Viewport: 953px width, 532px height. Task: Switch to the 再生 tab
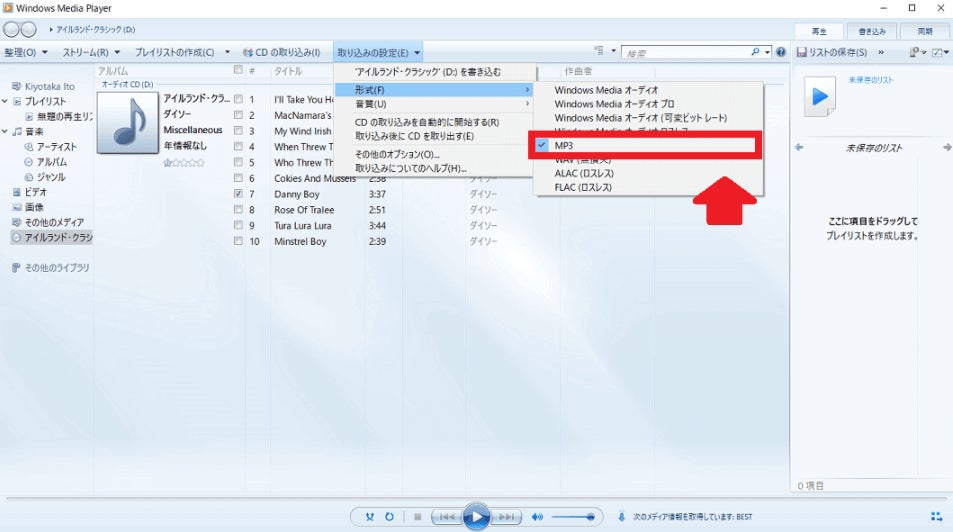pos(819,31)
